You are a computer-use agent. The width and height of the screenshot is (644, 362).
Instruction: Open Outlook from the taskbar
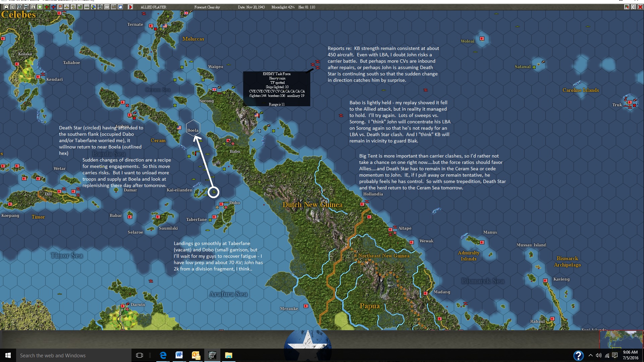click(196, 355)
